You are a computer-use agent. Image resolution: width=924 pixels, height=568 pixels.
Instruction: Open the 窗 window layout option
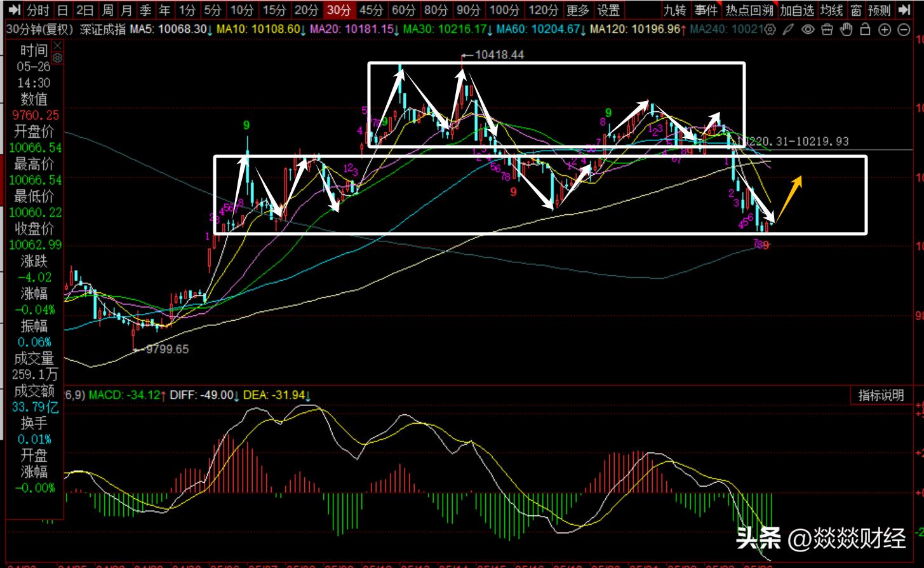click(x=857, y=10)
